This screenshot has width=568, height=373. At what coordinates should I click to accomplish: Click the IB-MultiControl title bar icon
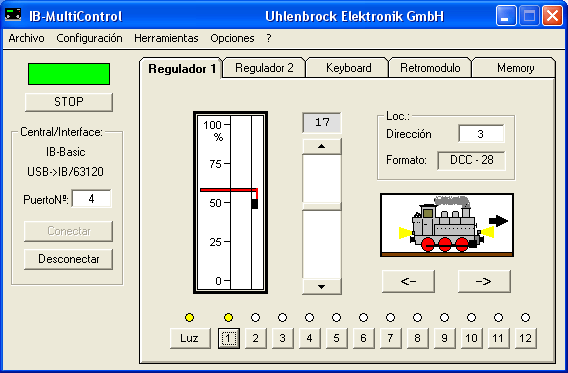[x=13, y=16]
